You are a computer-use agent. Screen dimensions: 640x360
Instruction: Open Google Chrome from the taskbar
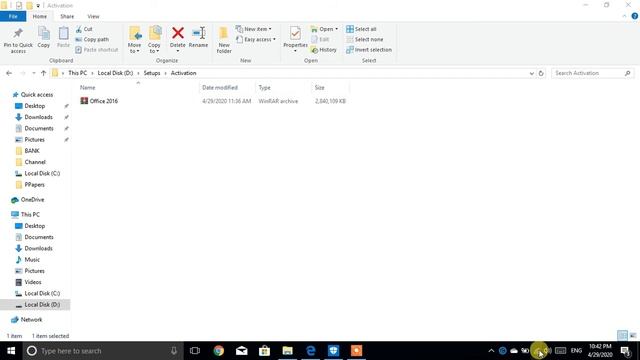219,351
